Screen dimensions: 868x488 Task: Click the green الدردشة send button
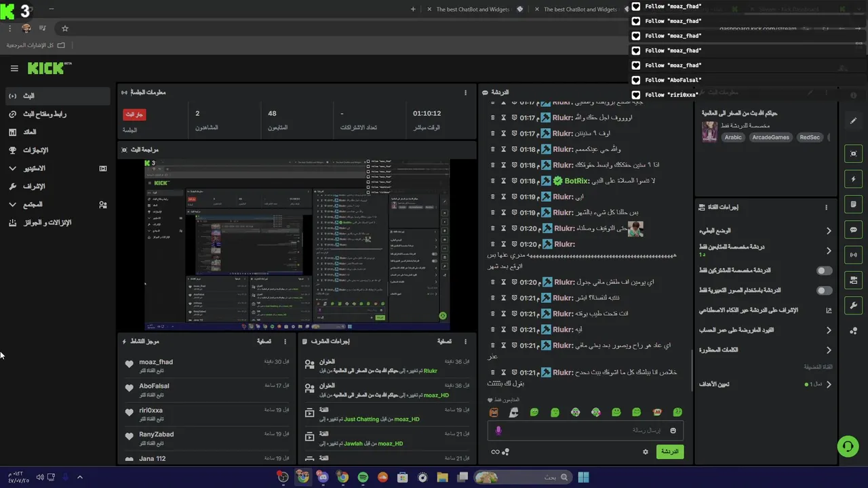coord(669,451)
